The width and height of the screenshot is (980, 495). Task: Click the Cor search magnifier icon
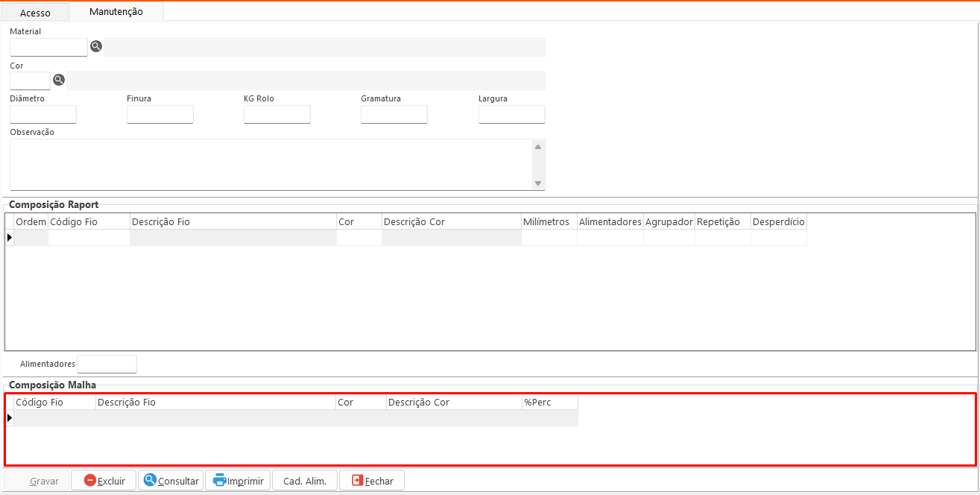coord(59,80)
